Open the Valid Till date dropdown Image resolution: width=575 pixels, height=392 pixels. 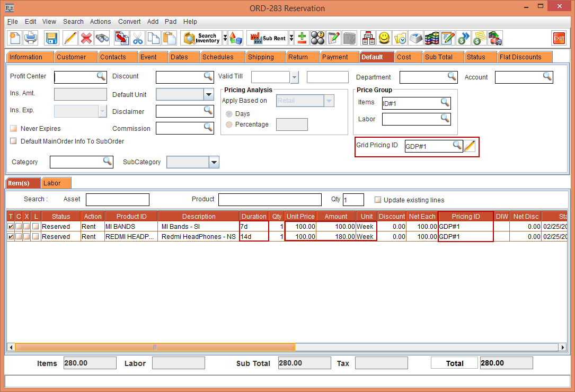click(x=295, y=76)
